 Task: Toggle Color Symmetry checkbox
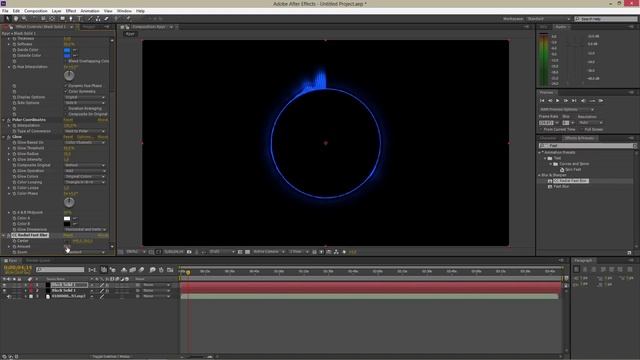tap(66, 92)
